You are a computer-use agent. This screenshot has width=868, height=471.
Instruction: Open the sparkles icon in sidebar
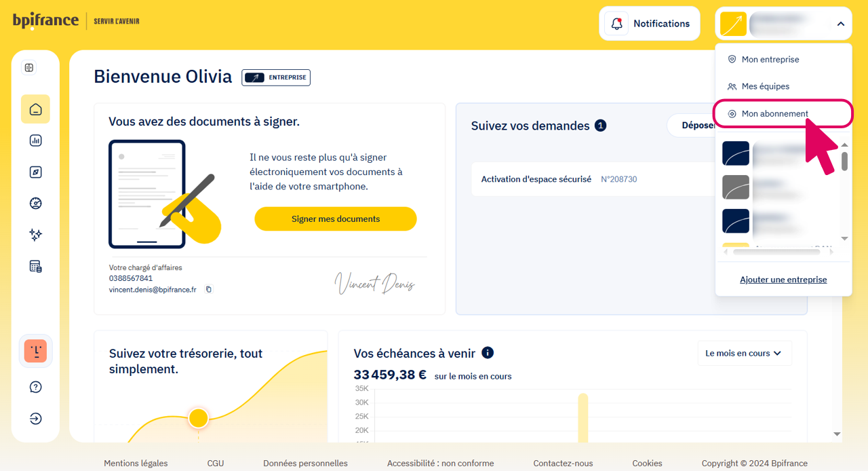[x=35, y=235]
